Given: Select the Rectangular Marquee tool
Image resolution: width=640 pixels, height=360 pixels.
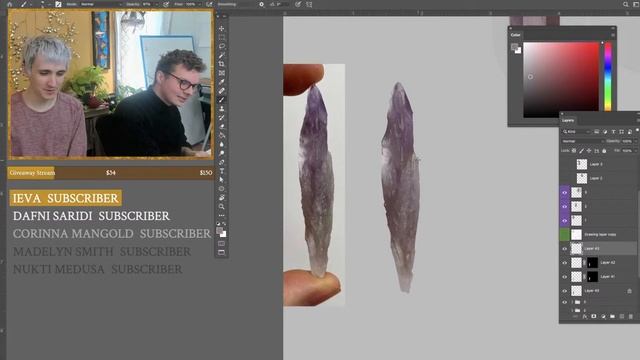Looking at the screenshot, I should [222, 38].
